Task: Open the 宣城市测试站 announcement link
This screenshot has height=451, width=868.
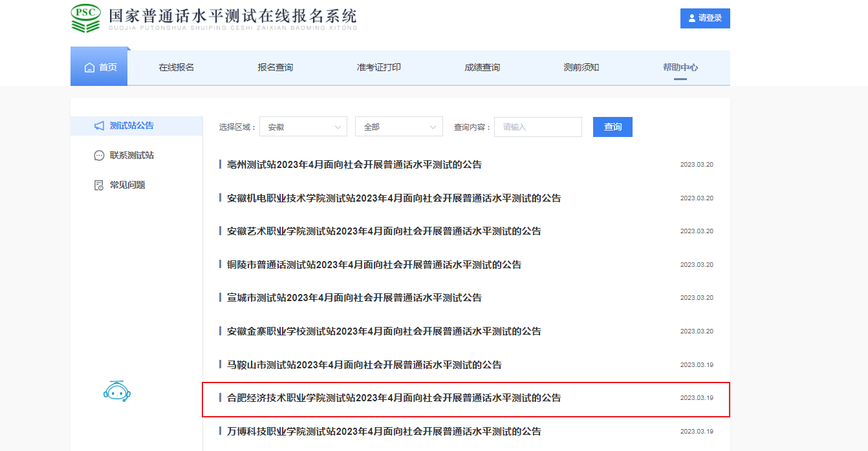Action: [354, 298]
